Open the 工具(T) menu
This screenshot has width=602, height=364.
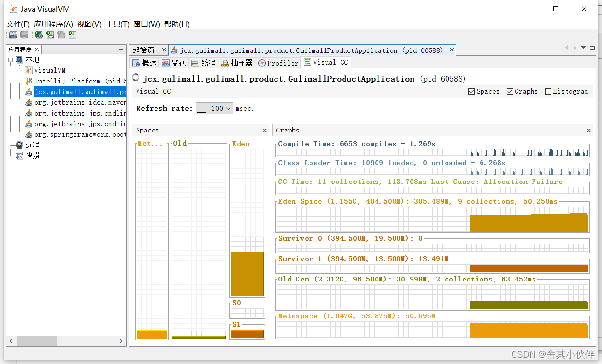(118, 24)
